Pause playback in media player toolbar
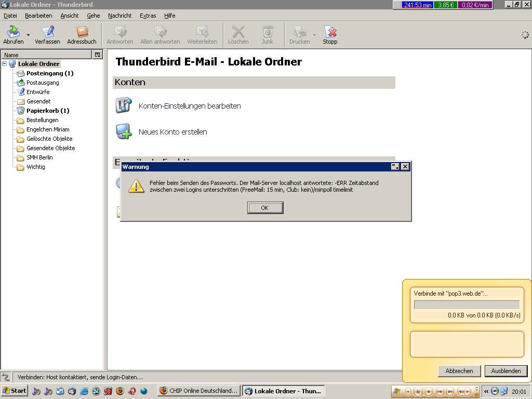Screen dimensions: 532x399 pyautogui.click(x=418, y=392)
